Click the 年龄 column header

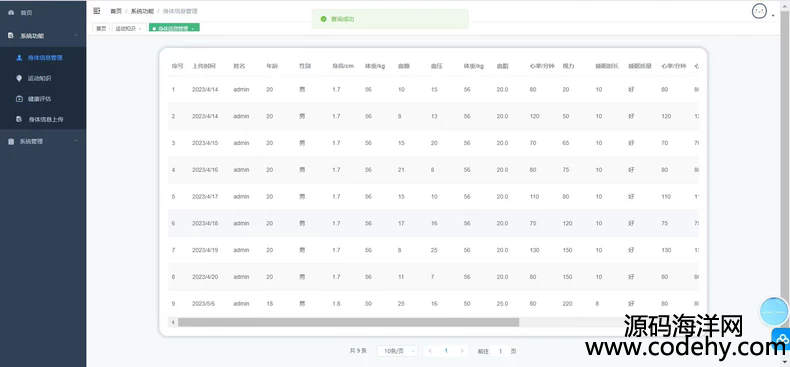click(272, 66)
